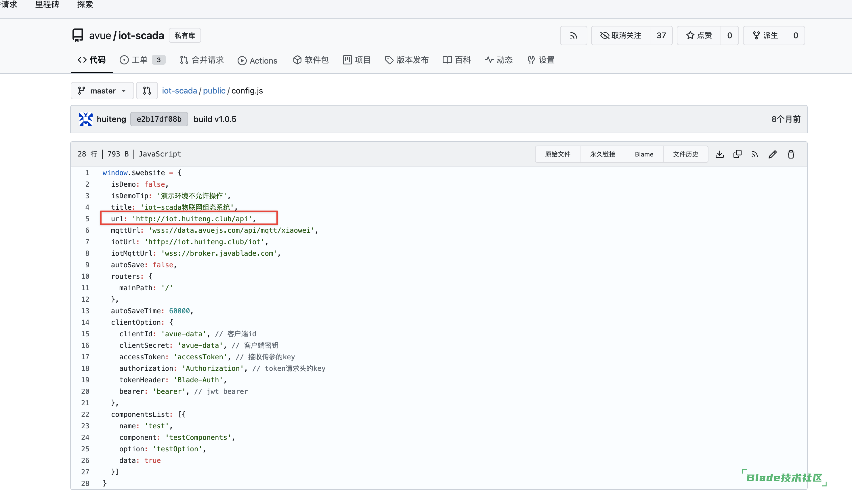Edit the file with pencil icon
Screen dimensions: 852x504
pos(773,154)
